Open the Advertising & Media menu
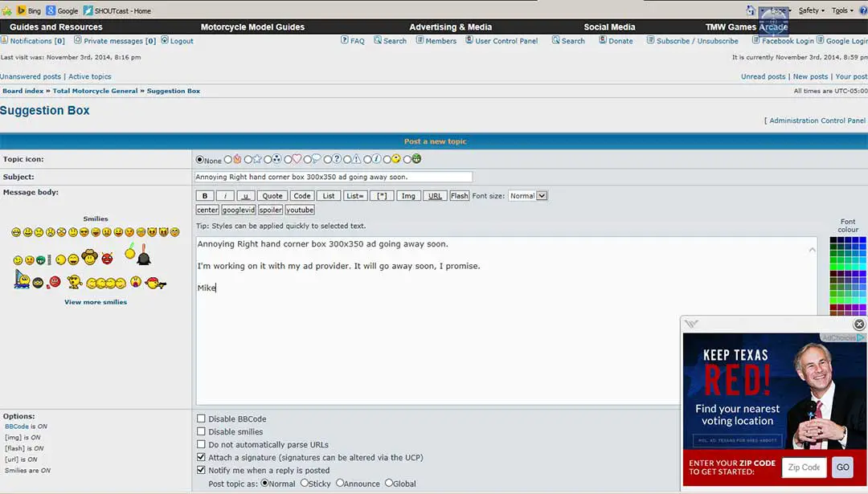 [x=451, y=27]
